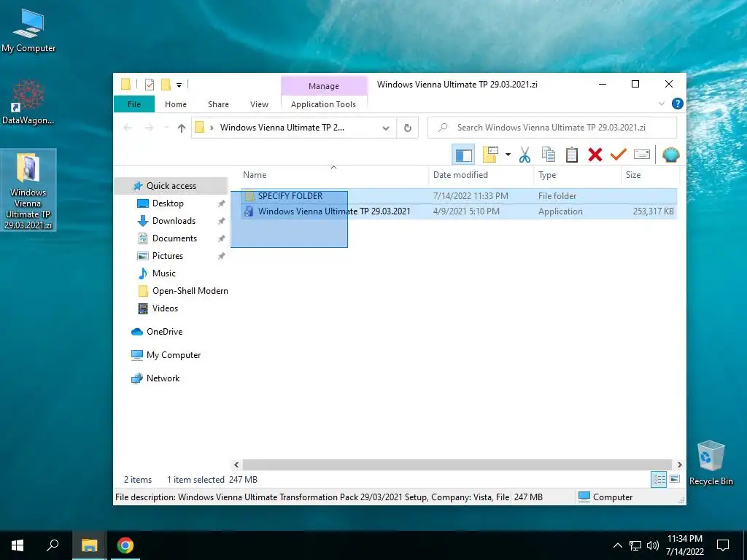Open Desktop in the navigation pane

click(x=168, y=203)
